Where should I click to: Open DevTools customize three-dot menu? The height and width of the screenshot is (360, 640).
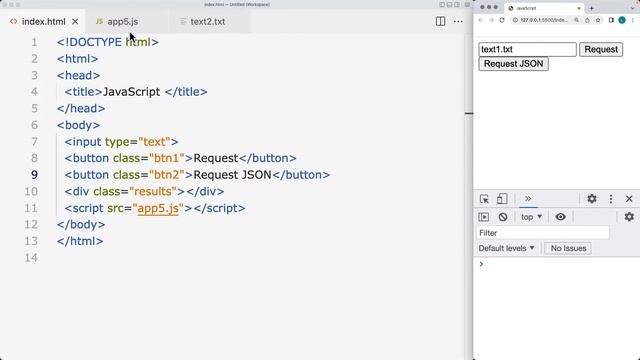[x=611, y=199]
